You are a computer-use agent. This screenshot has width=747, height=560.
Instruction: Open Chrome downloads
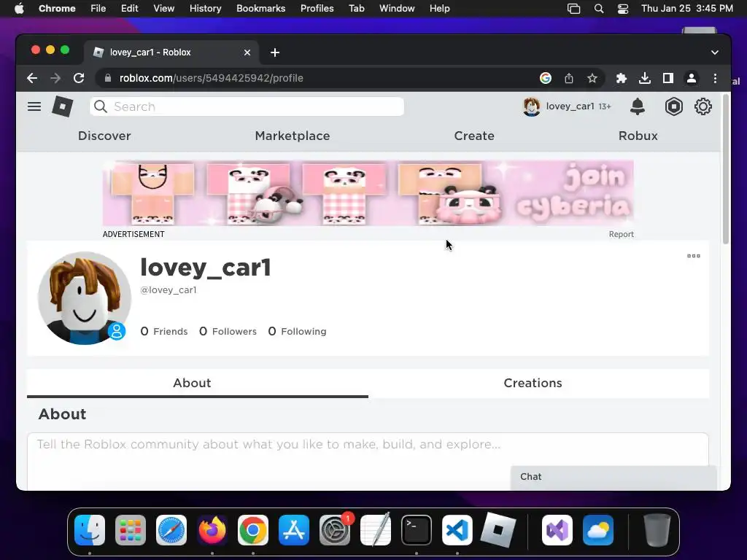[645, 78]
